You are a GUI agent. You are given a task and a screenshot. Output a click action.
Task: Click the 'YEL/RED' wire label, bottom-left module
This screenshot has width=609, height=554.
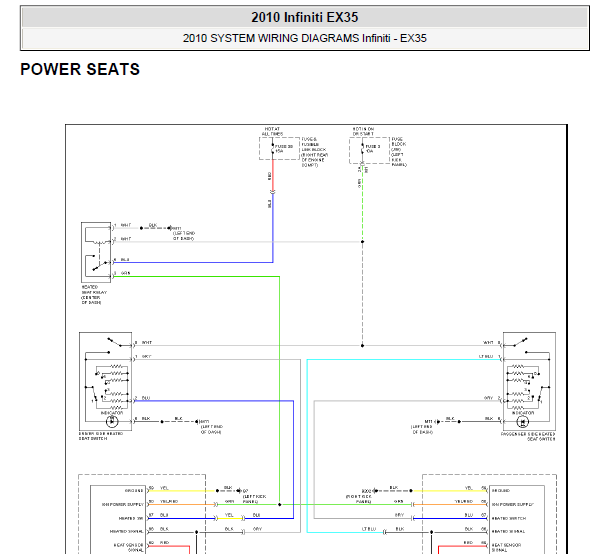point(169,502)
